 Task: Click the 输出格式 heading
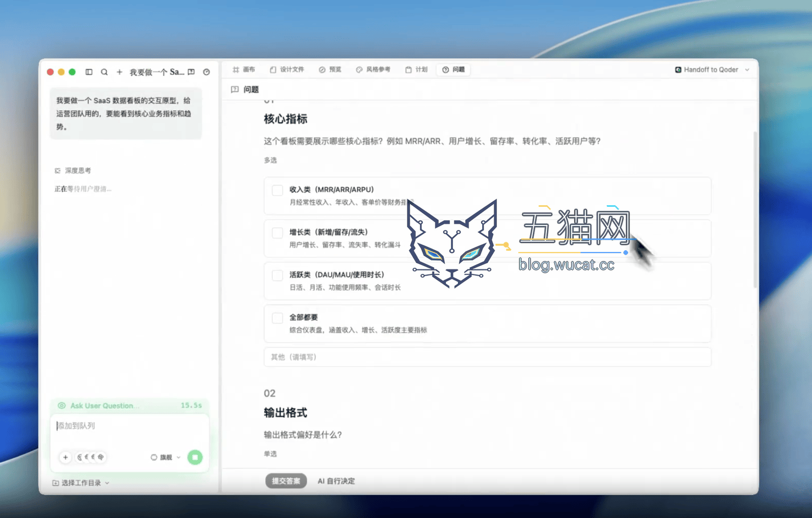[285, 413]
